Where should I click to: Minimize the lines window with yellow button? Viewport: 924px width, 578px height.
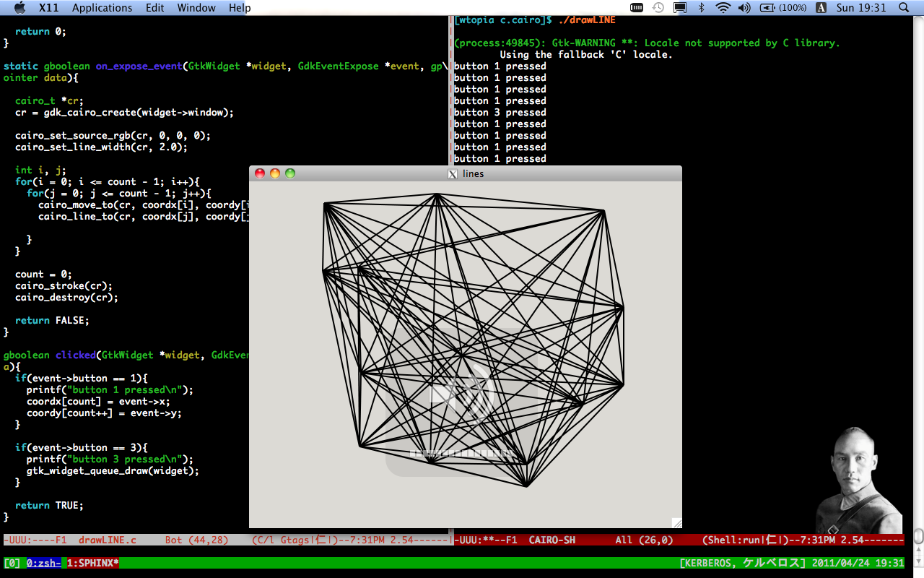tap(275, 173)
